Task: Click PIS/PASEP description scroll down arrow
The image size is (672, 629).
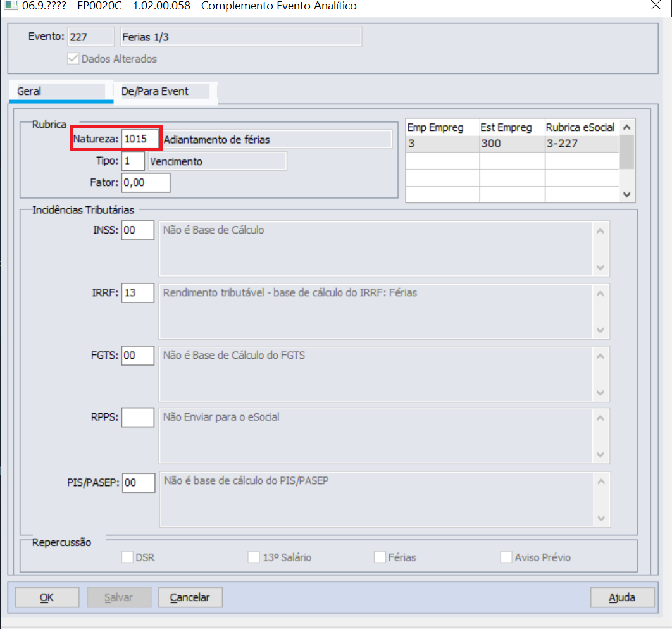Action: tap(601, 518)
